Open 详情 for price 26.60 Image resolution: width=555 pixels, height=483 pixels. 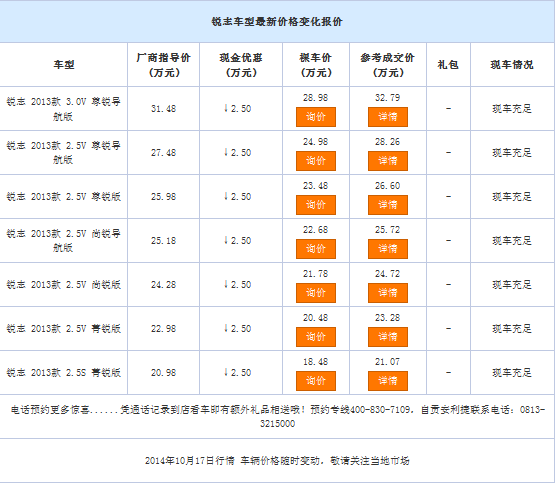click(388, 205)
